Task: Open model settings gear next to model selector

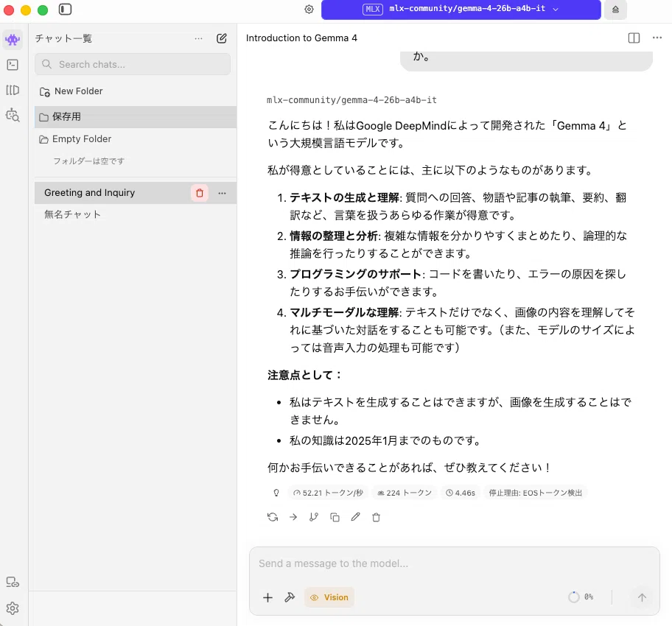Action: [309, 9]
